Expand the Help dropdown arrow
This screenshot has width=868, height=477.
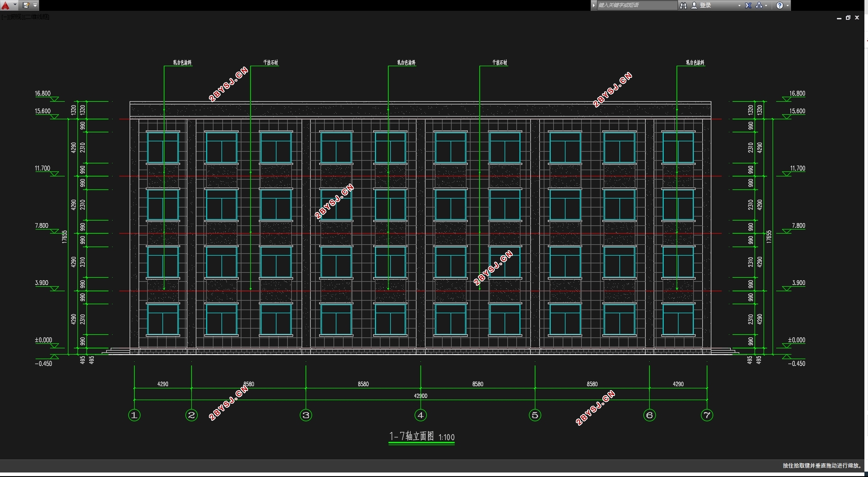coord(787,5)
